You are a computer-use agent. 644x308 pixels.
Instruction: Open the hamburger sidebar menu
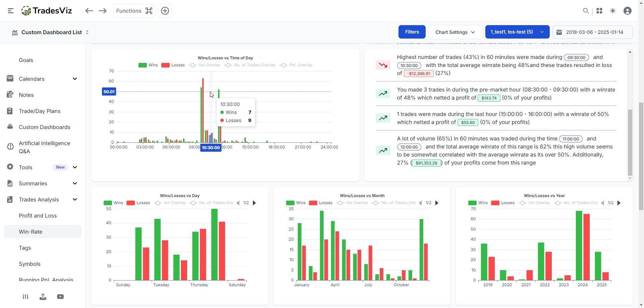(x=11, y=11)
